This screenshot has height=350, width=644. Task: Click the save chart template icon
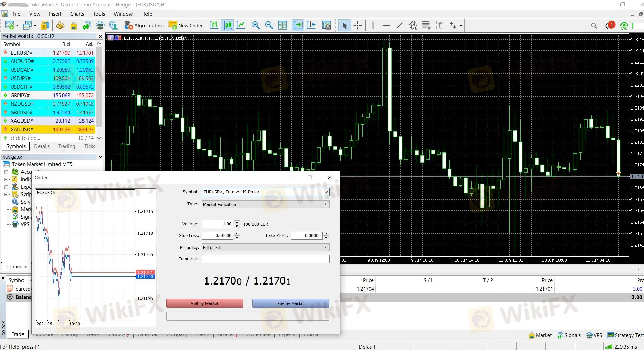(326, 25)
